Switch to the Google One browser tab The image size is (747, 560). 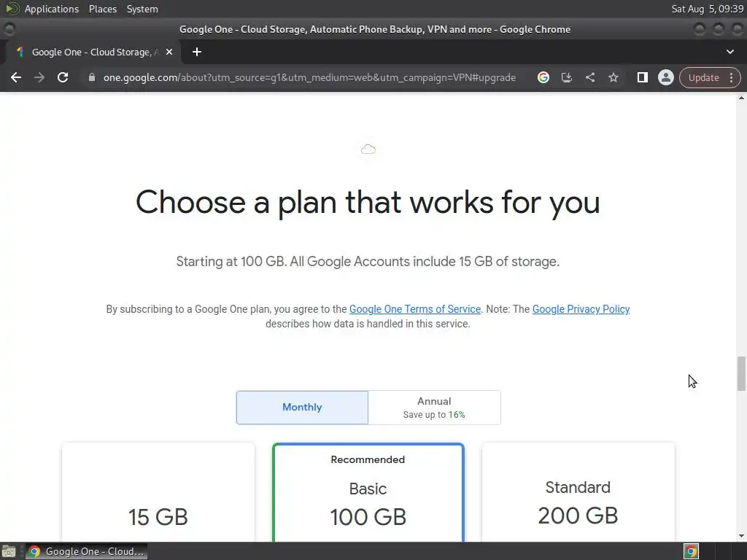93,52
